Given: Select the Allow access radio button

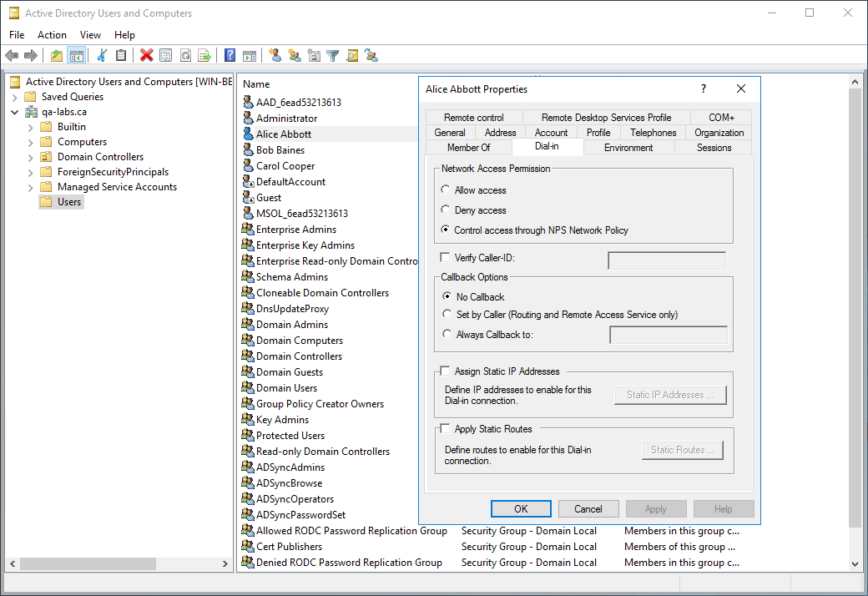Looking at the screenshot, I should 446,190.
